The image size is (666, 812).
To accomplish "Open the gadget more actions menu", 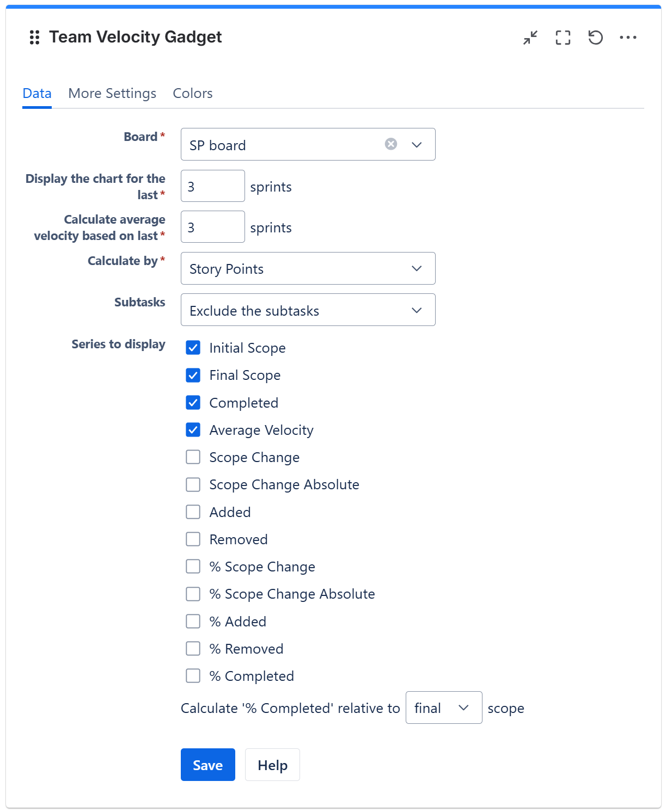I will coord(628,38).
